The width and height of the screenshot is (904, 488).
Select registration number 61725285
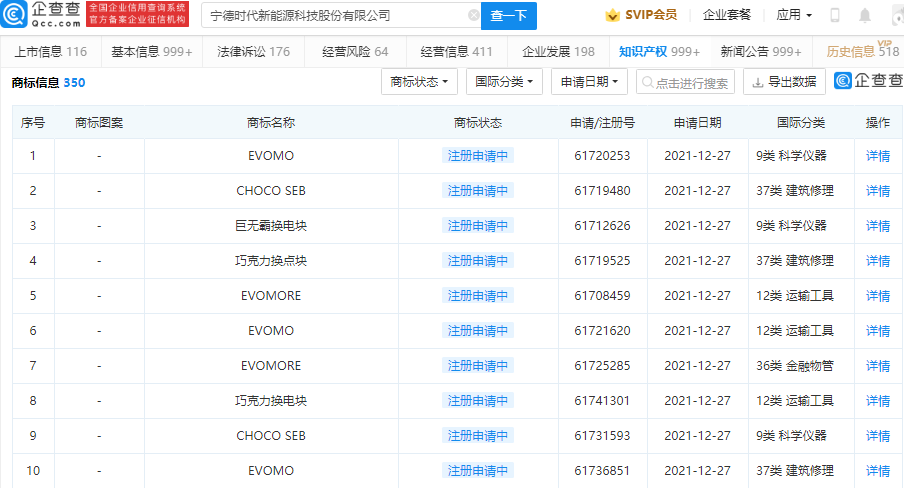click(x=602, y=366)
